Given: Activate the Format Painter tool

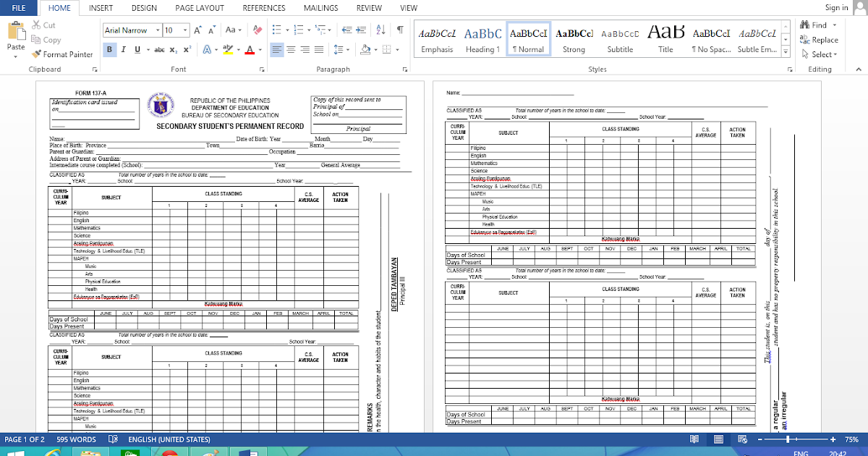Looking at the screenshot, I should click(62, 54).
